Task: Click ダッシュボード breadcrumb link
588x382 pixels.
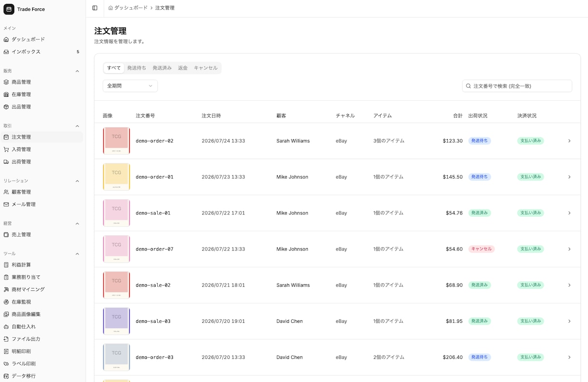Action: (131, 8)
